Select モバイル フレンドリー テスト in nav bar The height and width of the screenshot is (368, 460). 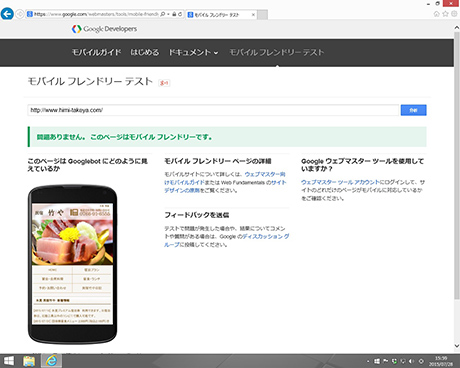click(277, 52)
